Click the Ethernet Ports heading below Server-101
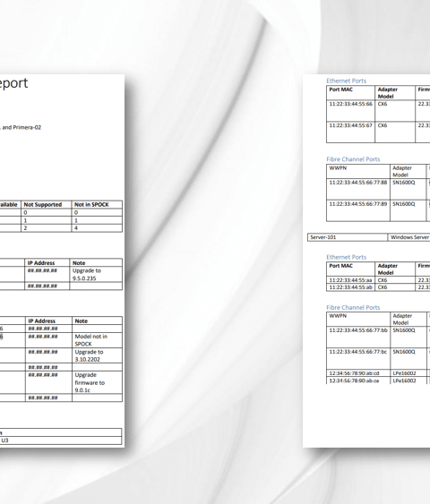Screen dimensions: 430x504 (346, 257)
